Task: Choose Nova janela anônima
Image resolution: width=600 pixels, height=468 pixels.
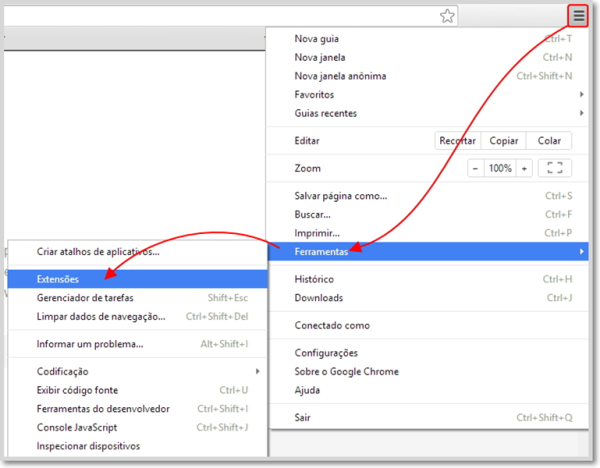Action: [x=427, y=76]
